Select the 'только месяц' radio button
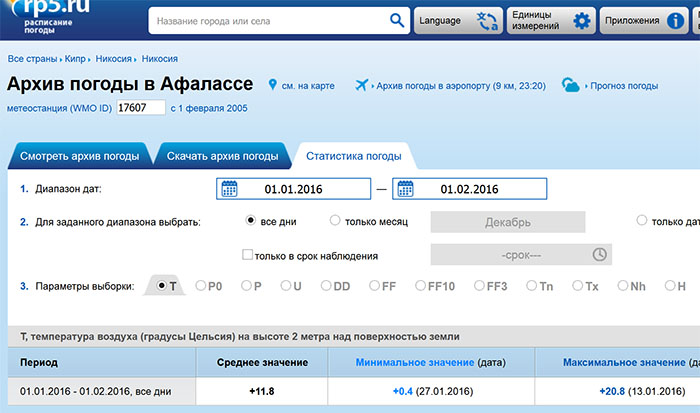The width and height of the screenshot is (700, 413). point(335,221)
